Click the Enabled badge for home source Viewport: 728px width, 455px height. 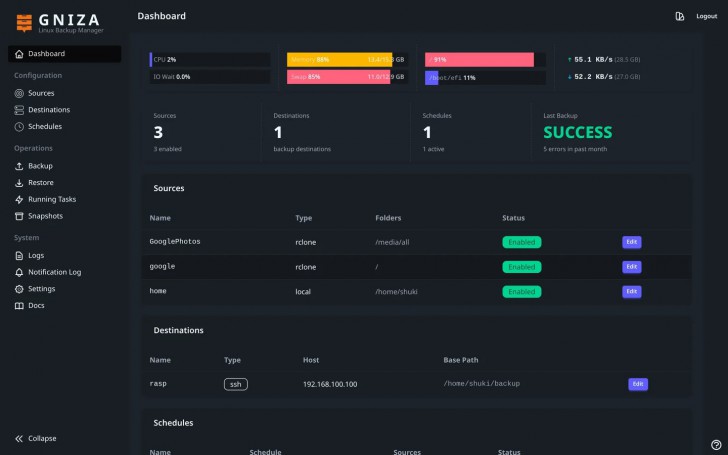pyautogui.click(x=521, y=292)
